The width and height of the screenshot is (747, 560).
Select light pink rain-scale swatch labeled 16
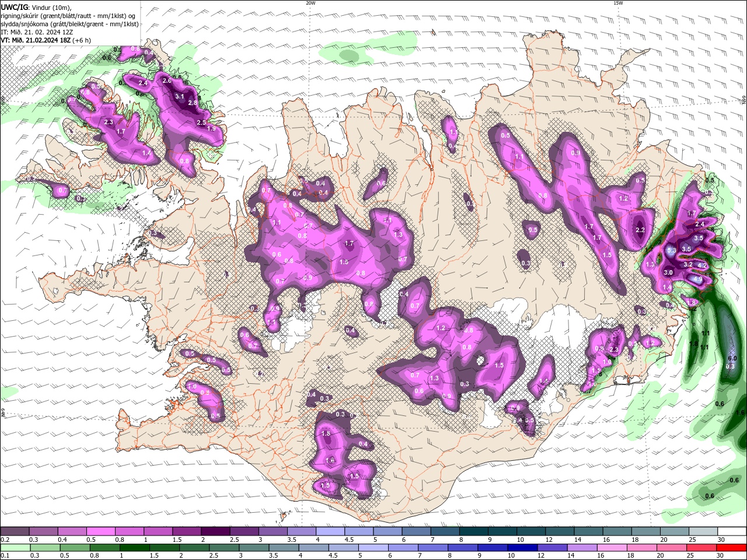click(611, 548)
